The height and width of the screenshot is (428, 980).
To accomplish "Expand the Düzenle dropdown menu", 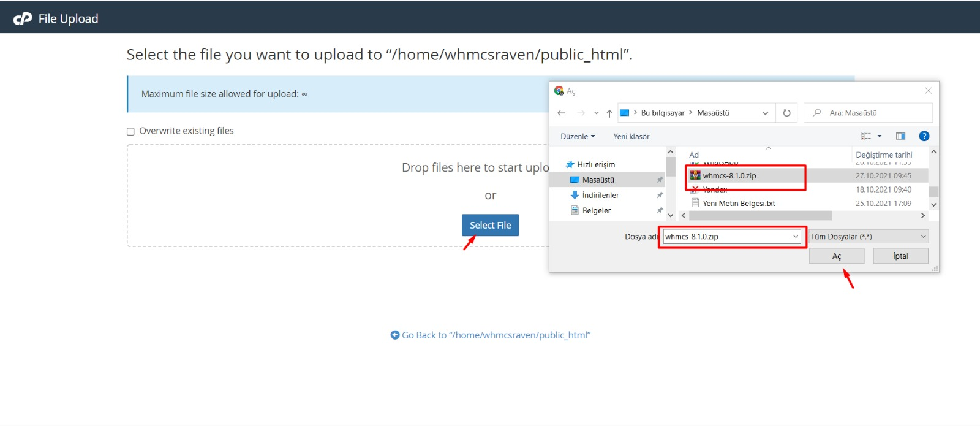I will point(578,137).
